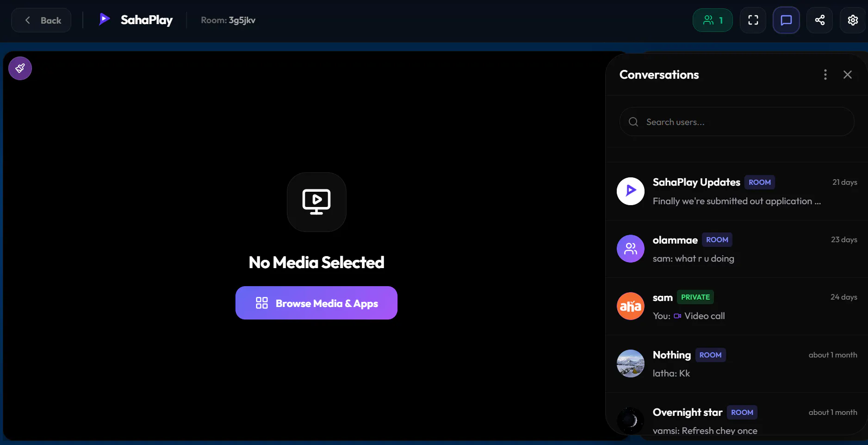The image size is (868, 445).
Task: Click the ROOM badge beside olammae
Action: [x=717, y=240]
